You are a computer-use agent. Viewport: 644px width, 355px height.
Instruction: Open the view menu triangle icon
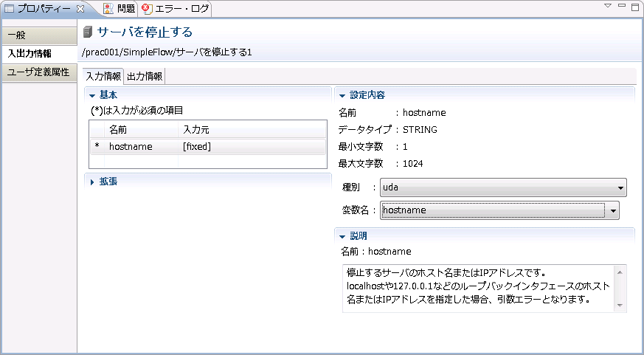[x=608, y=6]
